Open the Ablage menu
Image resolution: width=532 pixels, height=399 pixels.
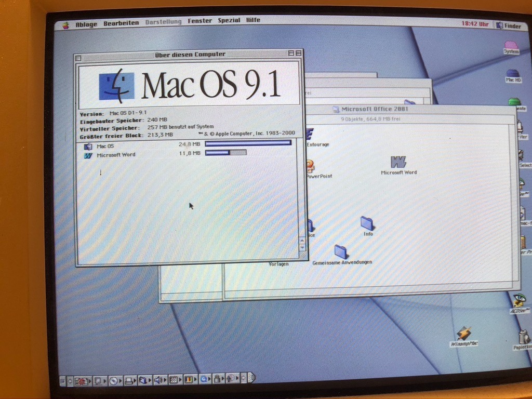click(86, 24)
